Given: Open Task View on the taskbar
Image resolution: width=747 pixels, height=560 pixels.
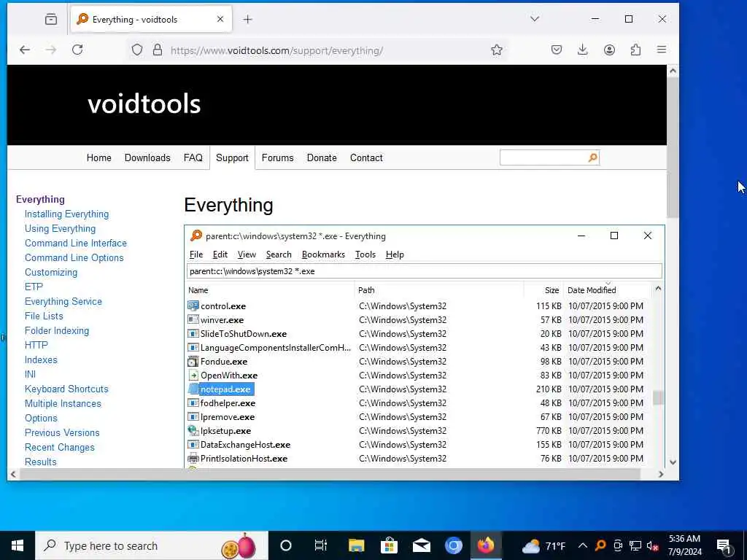Looking at the screenshot, I should [321, 545].
